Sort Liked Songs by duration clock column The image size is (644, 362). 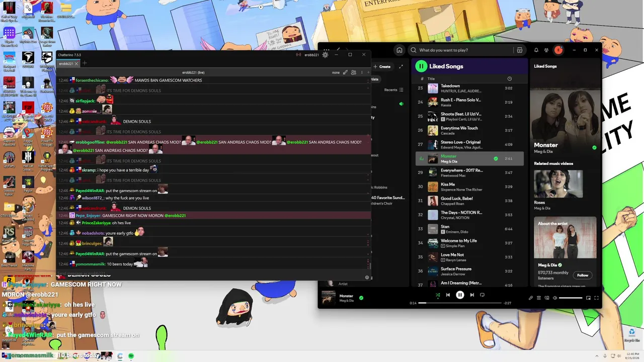click(510, 79)
